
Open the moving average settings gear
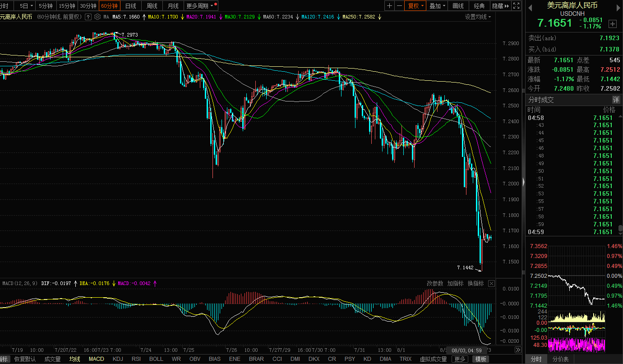[x=97, y=17]
